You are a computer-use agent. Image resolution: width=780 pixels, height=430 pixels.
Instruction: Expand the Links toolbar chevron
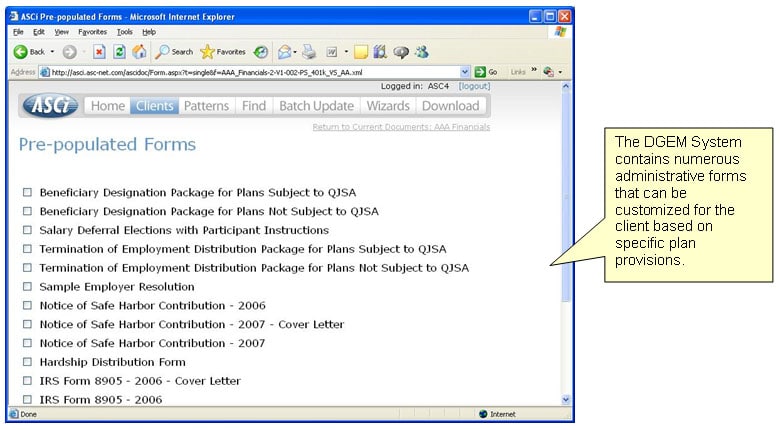(534, 70)
